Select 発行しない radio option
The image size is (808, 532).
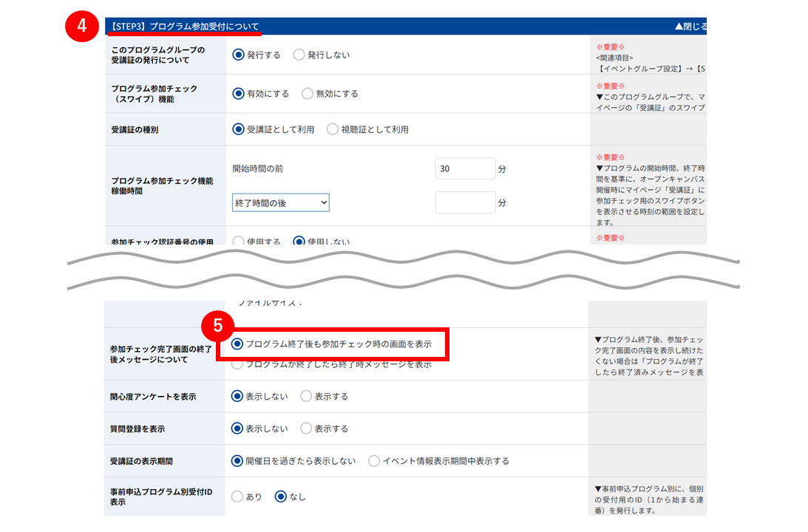299,55
